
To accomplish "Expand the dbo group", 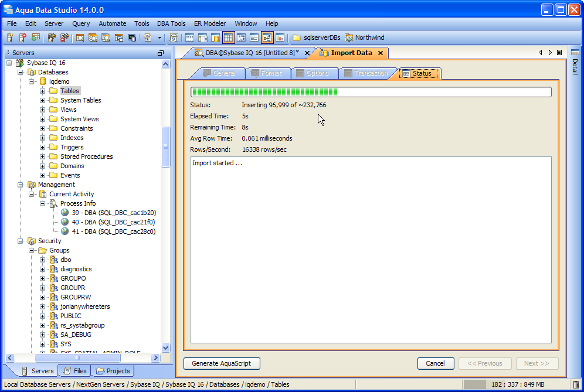I will pos(42,260).
